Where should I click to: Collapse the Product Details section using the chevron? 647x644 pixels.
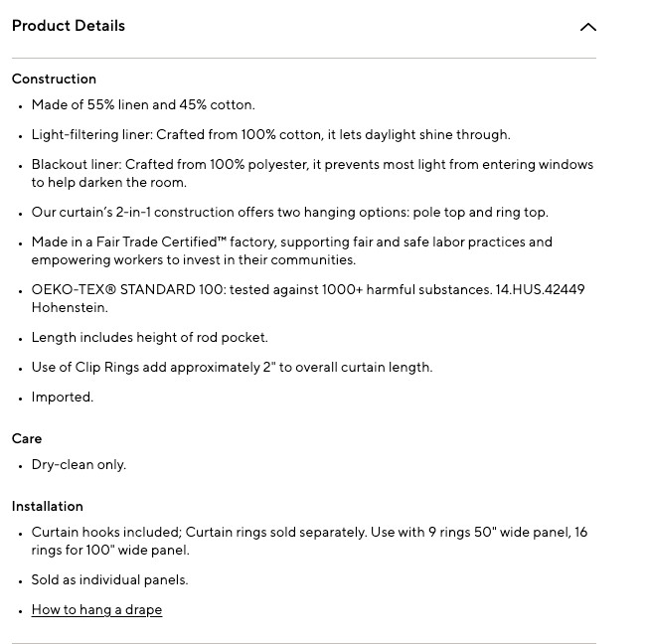pos(588,27)
